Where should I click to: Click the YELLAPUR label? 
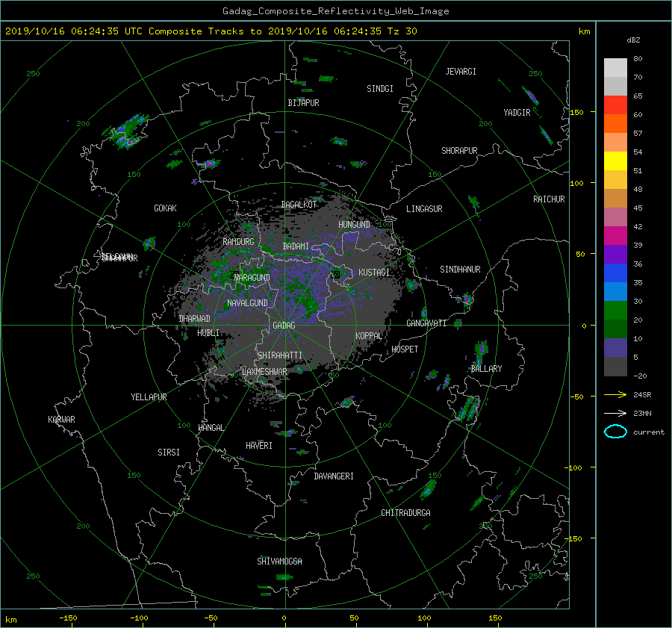[149, 397]
